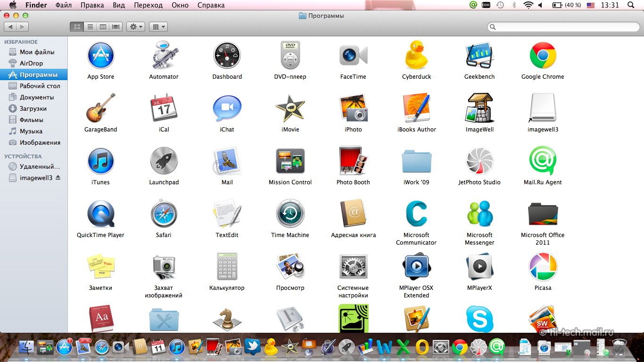Switch to list view mode
Viewport: 644px width, 362px height.
point(90,27)
